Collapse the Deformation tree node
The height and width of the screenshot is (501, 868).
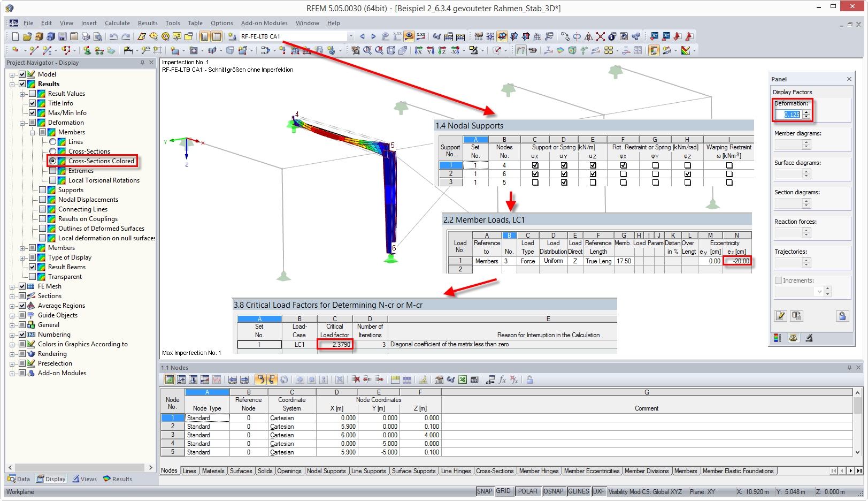pos(22,123)
